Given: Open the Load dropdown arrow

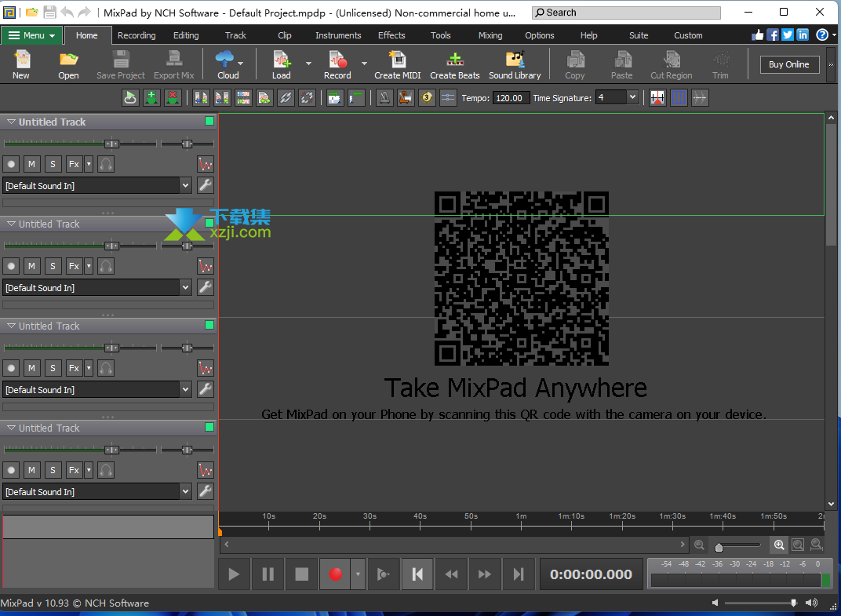Looking at the screenshot, I should click(x=308, y=64).
